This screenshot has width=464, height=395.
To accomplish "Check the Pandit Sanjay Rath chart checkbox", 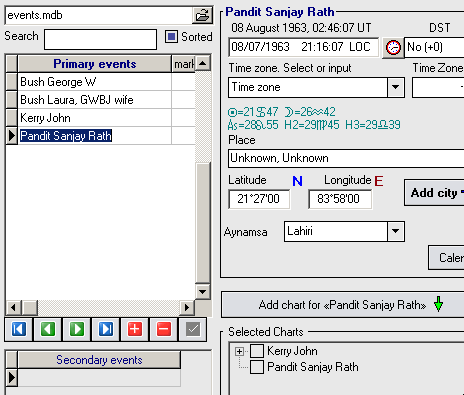I will click(x=257, y=367).
